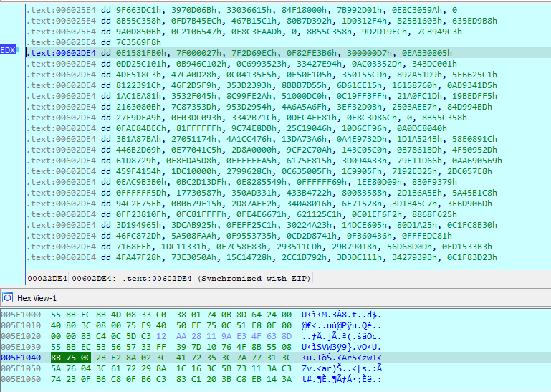Click the value 94C2F75Fh

click(x=138, y=204)
